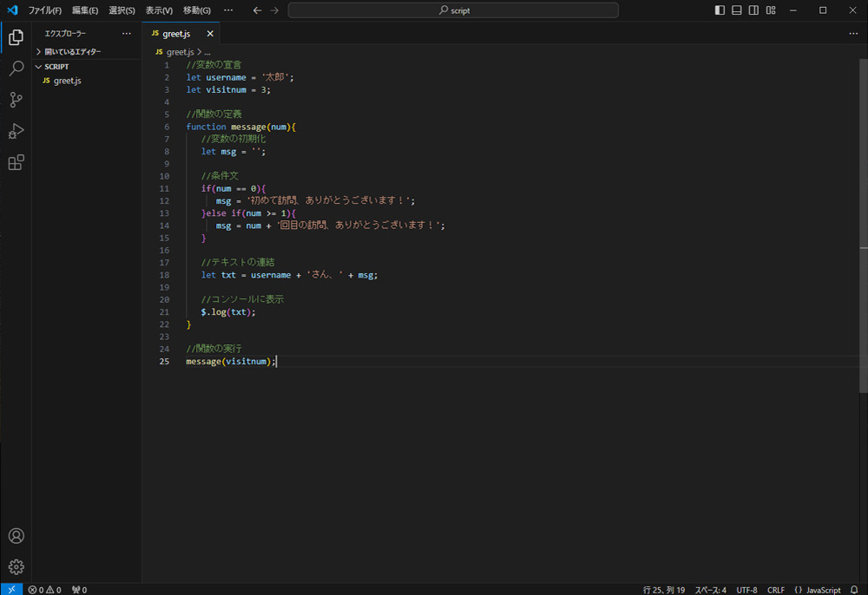The width and height of the screenshot is (868, 595).
Task: Open the Extensions view
Action: [16, 162]
